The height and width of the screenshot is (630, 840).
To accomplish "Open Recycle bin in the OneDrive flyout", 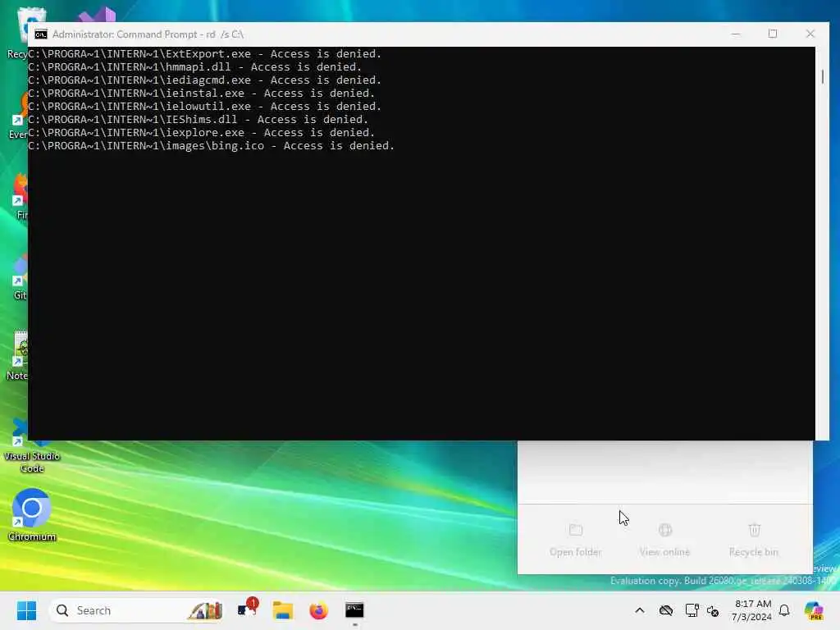I will point(754,540).
